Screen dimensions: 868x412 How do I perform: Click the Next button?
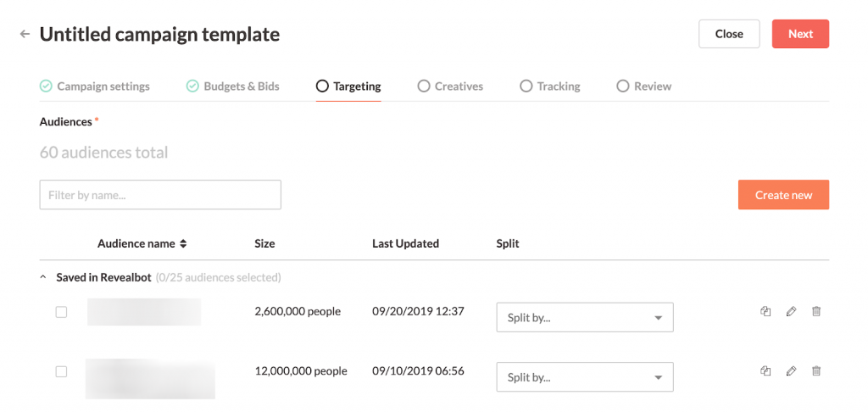pos(799,34)
